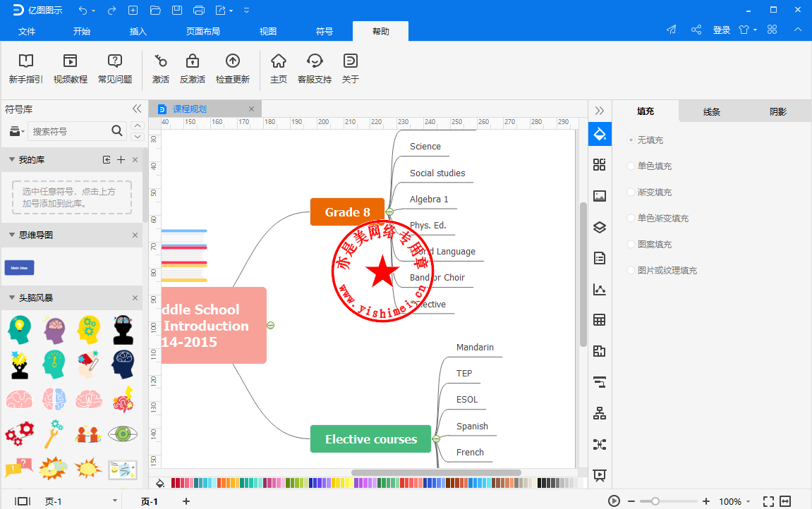
Task: Open the image panel icon in right sidebar
Action: coord(600,196)
